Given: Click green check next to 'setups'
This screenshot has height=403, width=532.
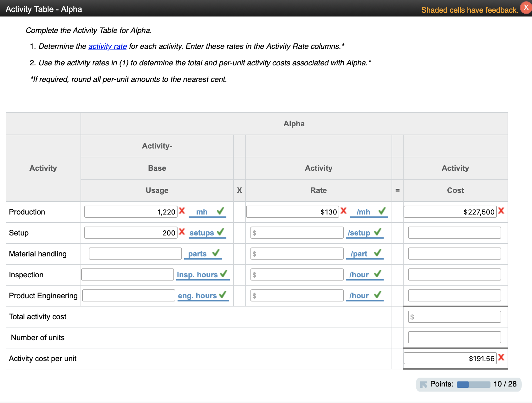Looking at the screenshot, I should 220,232.
